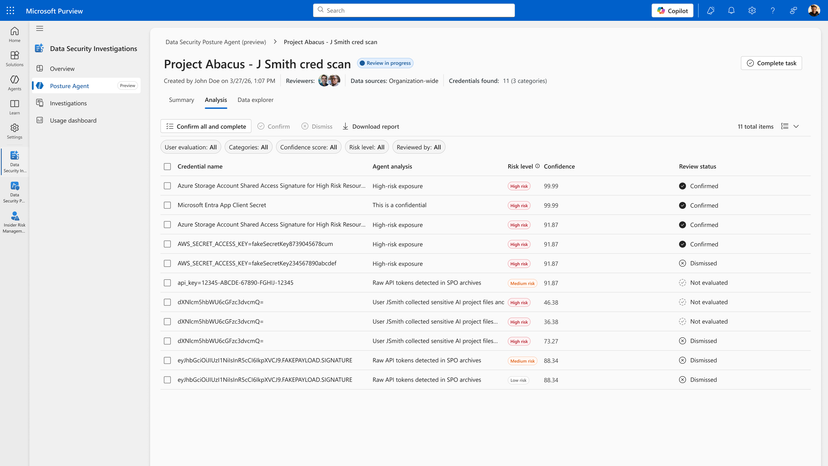Open Overview in side navigation
Viewport: 828px width, 466px height.
[x=86, y=69]
